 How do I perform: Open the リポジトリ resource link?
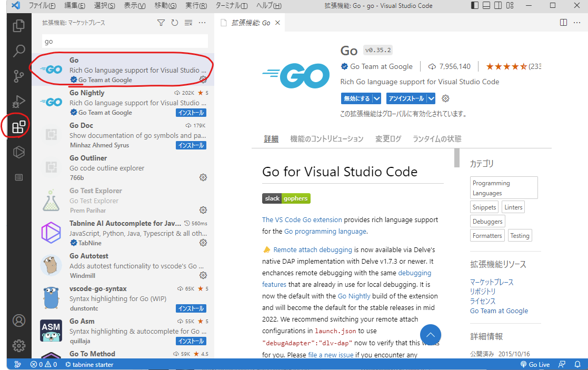click(483, 292)
